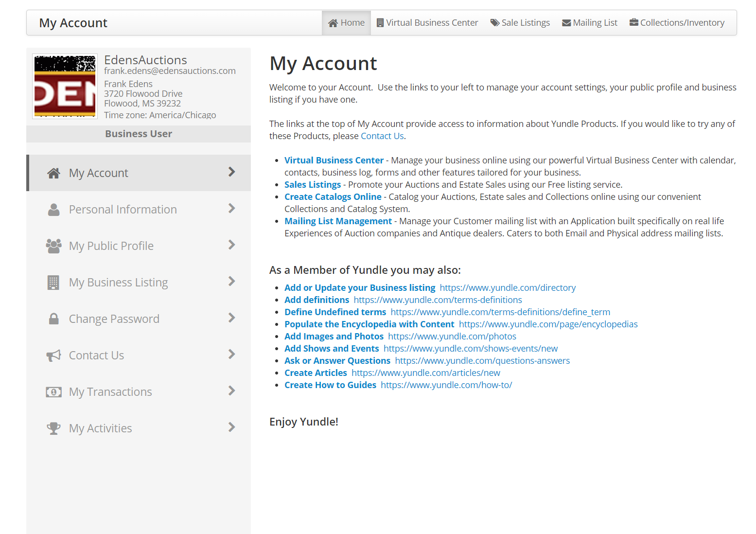Expand the My Activities chevron arrow
Viewport: 756px width, 534px height.
(x=231, y=427)
